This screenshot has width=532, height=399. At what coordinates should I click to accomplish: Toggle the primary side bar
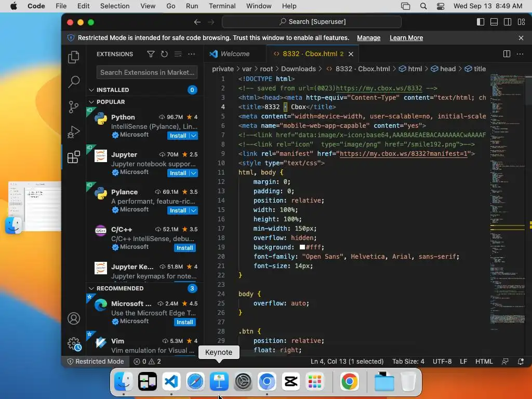[481, 22]
